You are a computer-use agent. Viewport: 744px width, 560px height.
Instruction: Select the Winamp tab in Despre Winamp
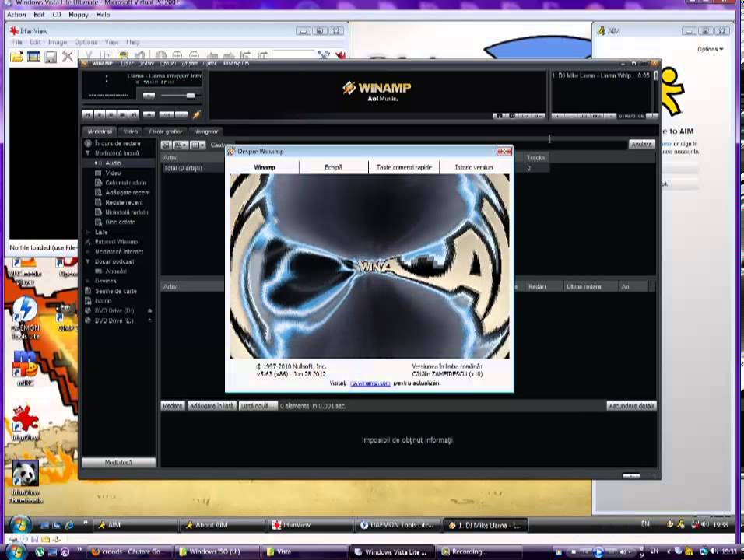(x=265, y=167)
